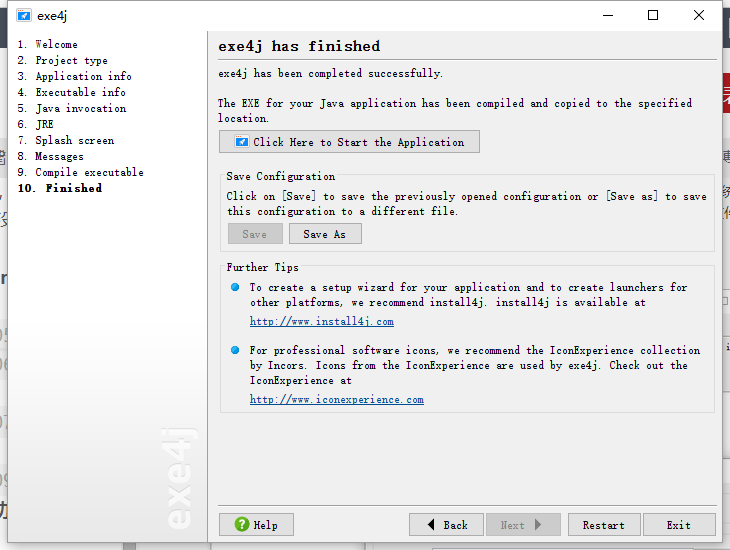Viewport: 730px width, 550px height.
Task: Click the exe4j window title icon
Action: click(x=24, y=15)
